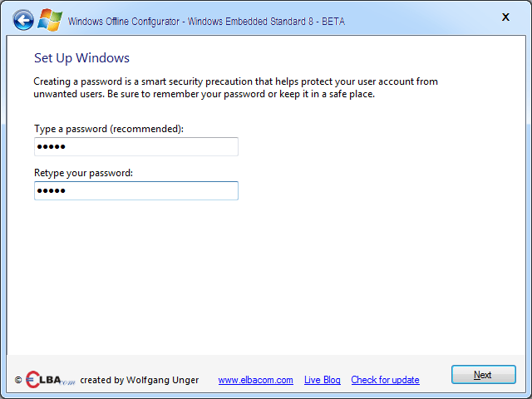The height and width of the screenshot is (399, 532).
Task: Click the Windows flag logo icon
Action: tap(50, 20)
